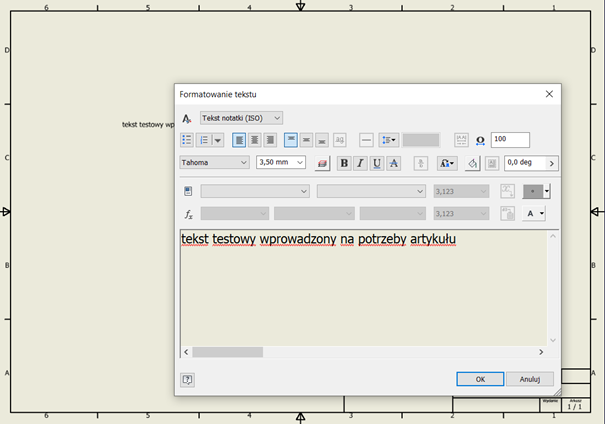
Task: Align text to the left
Action: tap(239, 140)
